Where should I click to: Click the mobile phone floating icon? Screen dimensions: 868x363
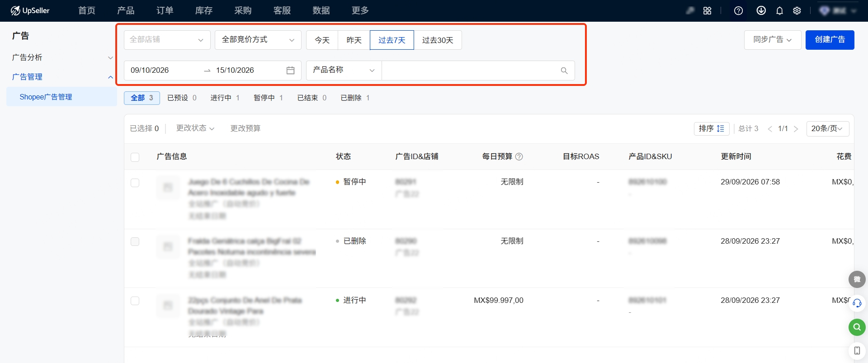tap(857, 350)
